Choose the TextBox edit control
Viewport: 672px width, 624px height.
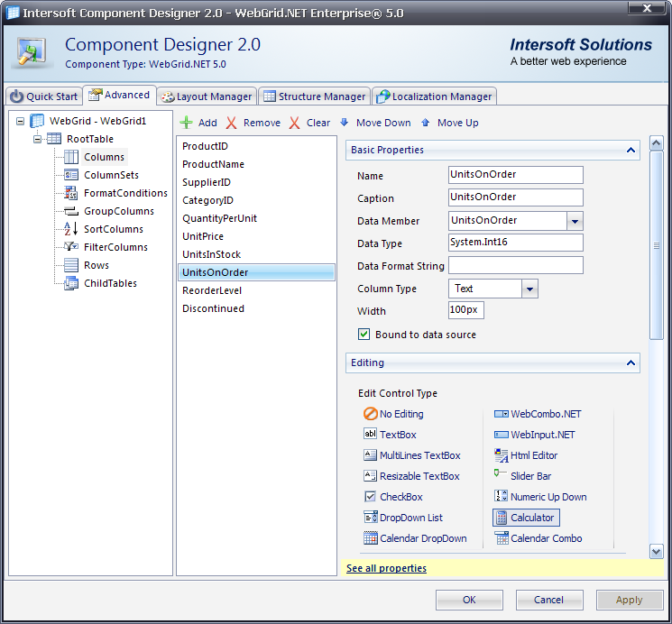[390, 435]
